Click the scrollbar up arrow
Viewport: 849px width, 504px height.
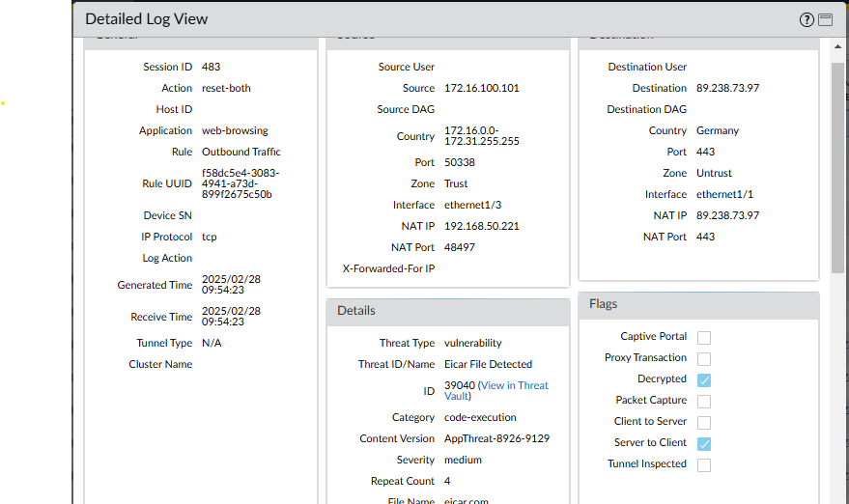pos(837,46)
